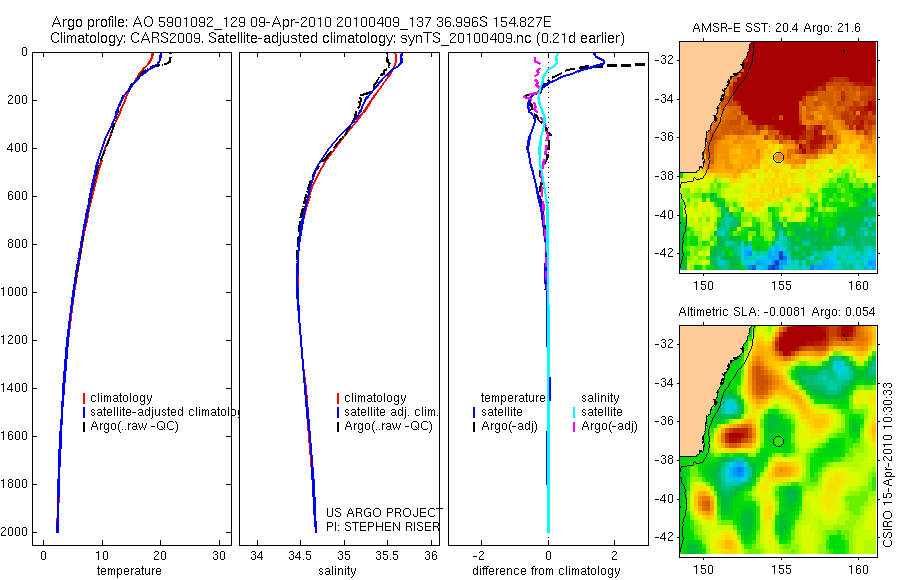Click the 1400 depth tick label

pyautogui.click(x=13, y=388)
